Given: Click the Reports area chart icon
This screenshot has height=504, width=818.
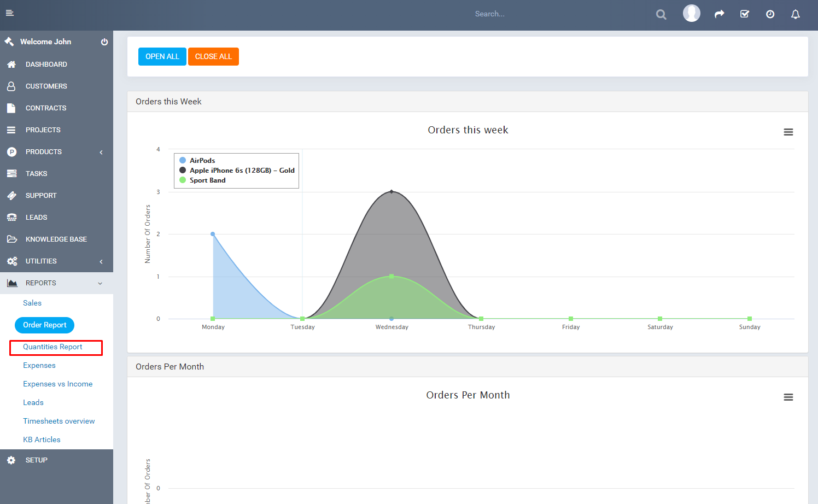Looking at the screenshot, I should pos(11,283).
